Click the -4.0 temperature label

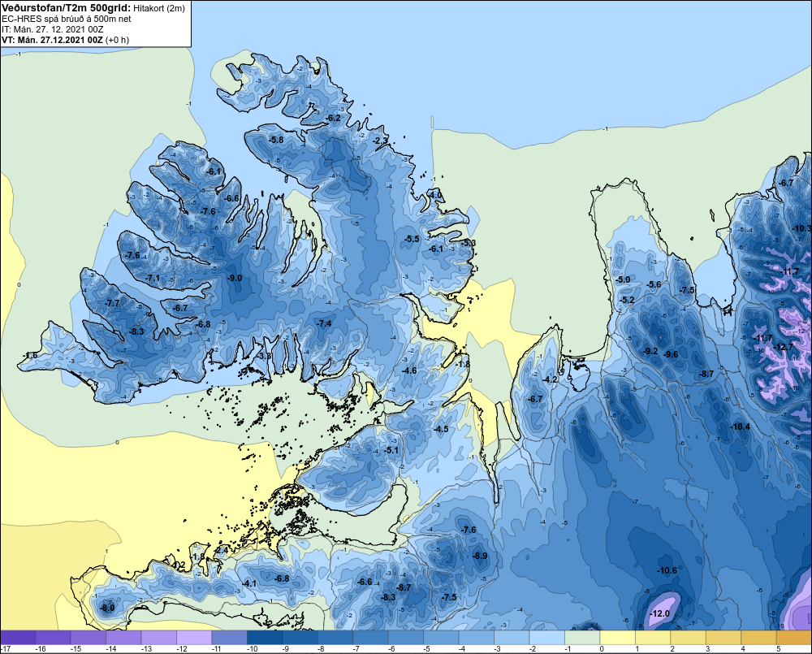[x=435, y=195]
